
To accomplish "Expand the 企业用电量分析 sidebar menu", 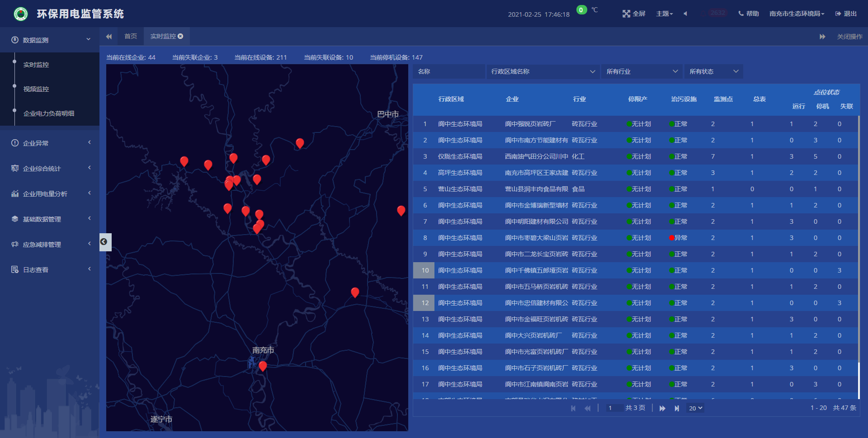I will coord(50,193).
